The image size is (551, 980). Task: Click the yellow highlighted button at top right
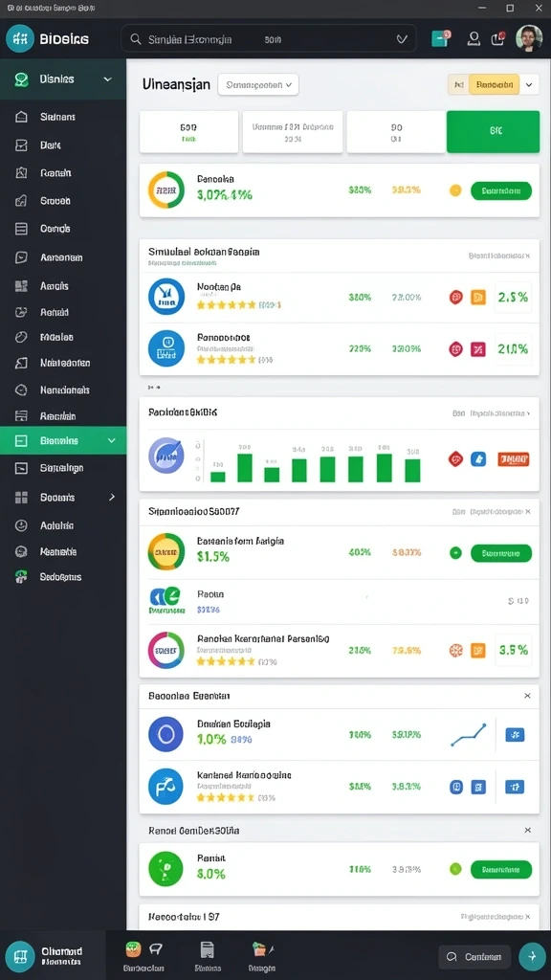click(x=494, y=84)
